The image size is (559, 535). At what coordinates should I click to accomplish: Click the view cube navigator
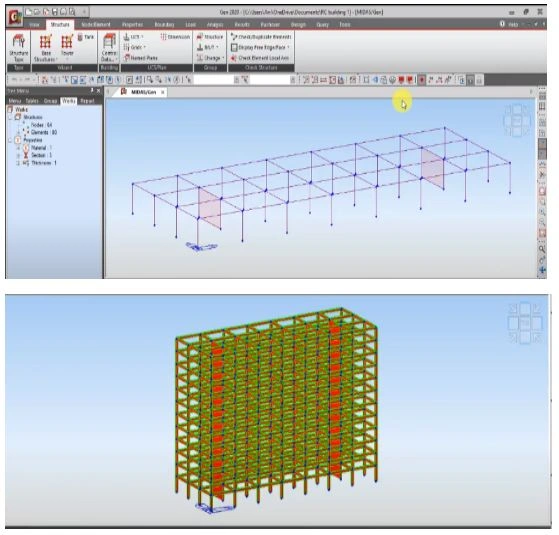pyautogui.click(x=517, y=120)
